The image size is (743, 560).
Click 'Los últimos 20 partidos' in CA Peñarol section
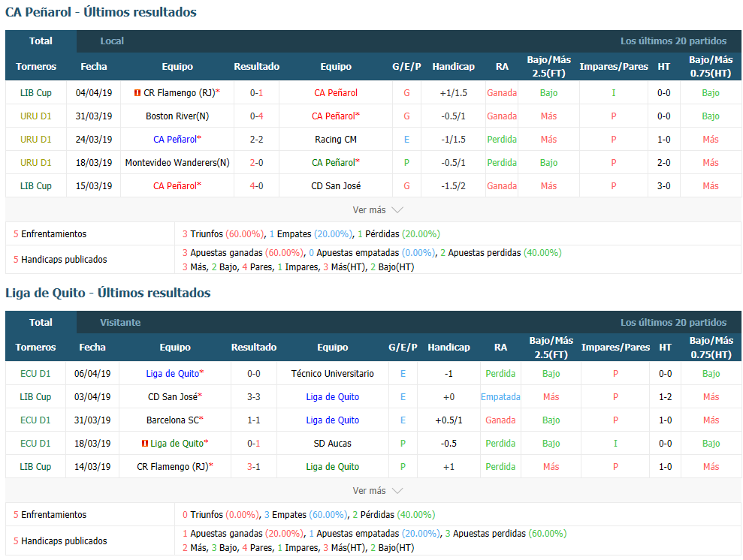(673, 41)
